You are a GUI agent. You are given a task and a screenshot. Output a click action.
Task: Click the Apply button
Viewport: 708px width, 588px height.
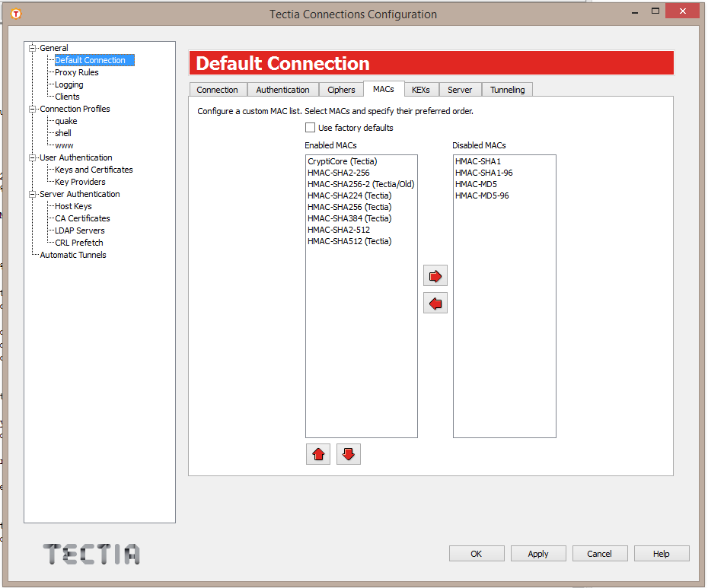pyautogui.click(x=538, y=554)
